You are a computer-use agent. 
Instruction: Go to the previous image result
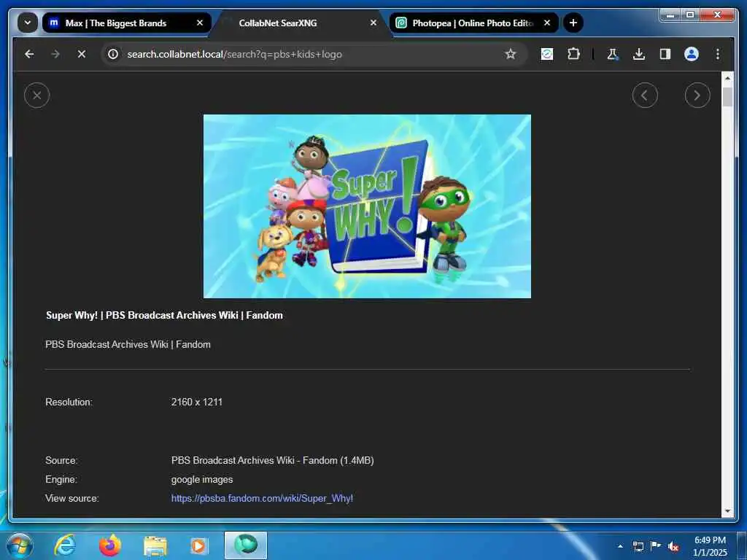click(645, 96)
